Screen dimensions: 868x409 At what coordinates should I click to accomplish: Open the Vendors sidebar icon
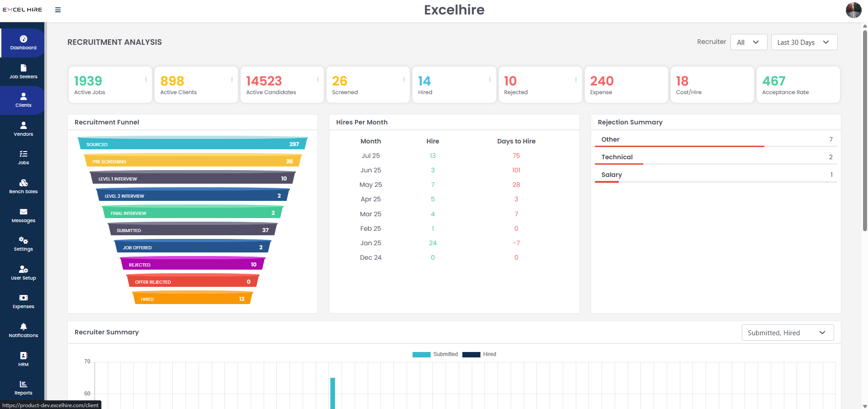24,125
